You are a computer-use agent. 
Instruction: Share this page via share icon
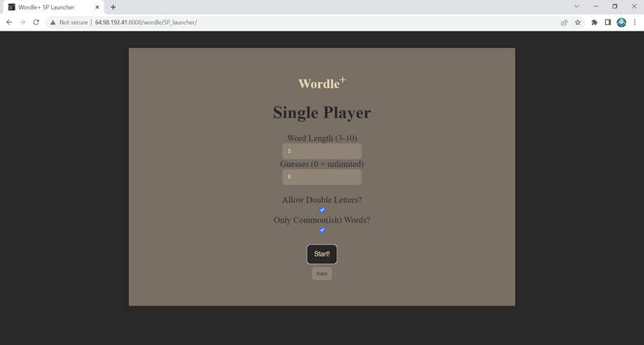pos(565,22)
